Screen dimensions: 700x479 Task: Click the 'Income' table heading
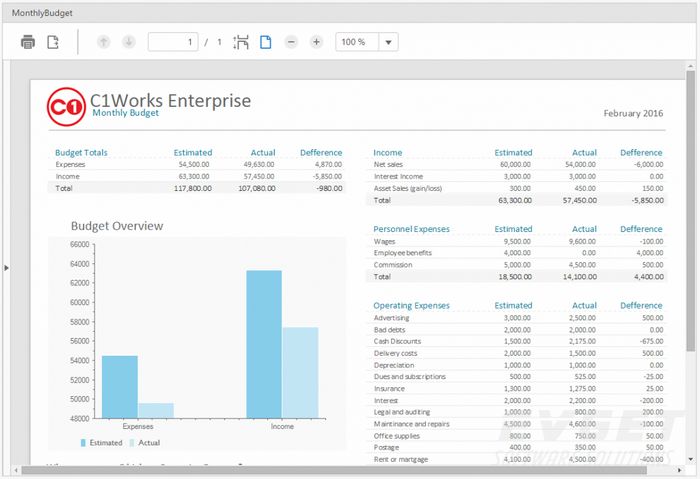(x=388, y=153)
